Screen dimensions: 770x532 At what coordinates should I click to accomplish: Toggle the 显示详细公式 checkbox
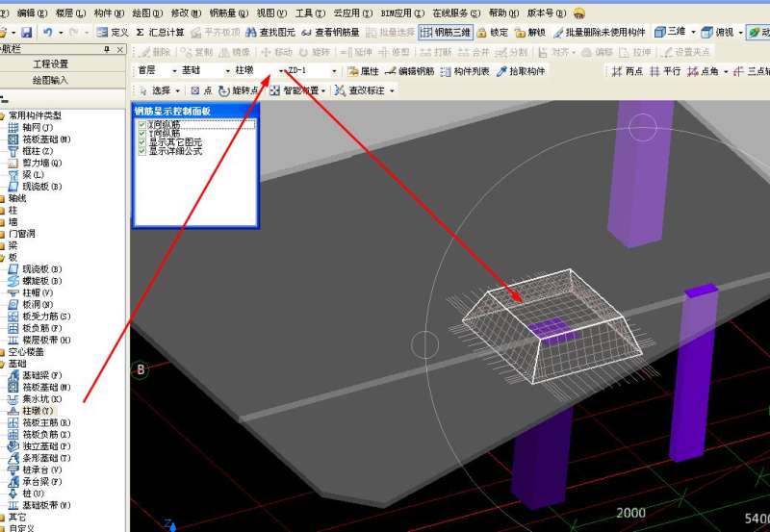(x=142, y=151)
